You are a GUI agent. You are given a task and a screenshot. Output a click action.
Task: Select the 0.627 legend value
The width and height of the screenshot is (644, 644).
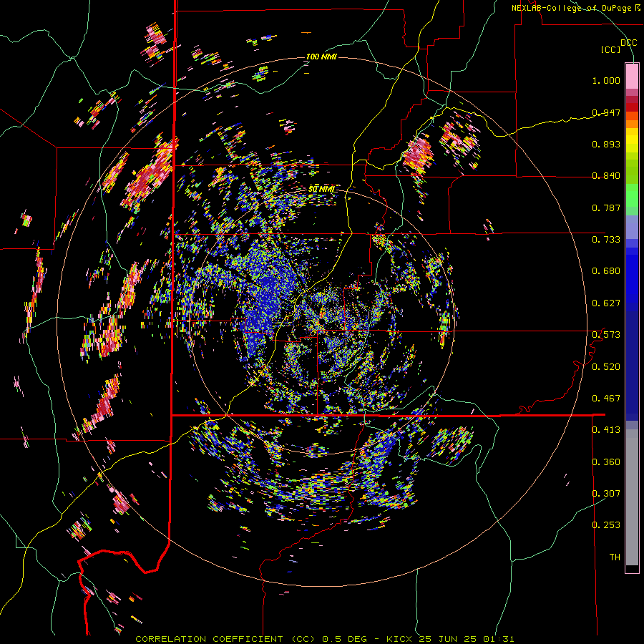[606, 303]
